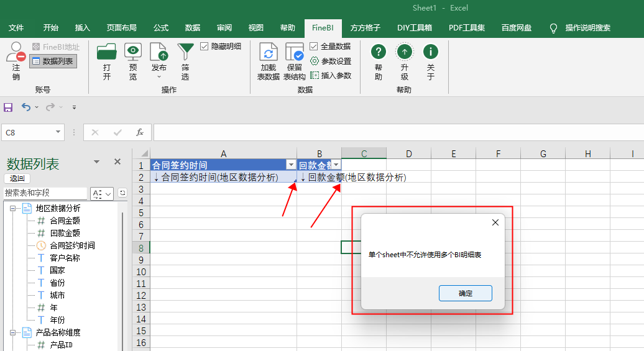Click the 参数设置 gear icon
The image size is (644, 351).
314,61
